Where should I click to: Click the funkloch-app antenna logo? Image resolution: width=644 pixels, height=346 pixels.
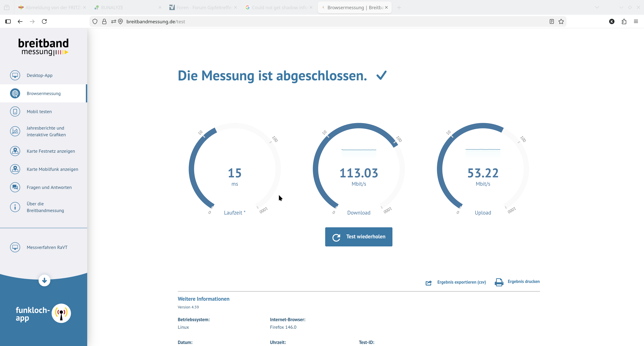[x=61, y=313]
